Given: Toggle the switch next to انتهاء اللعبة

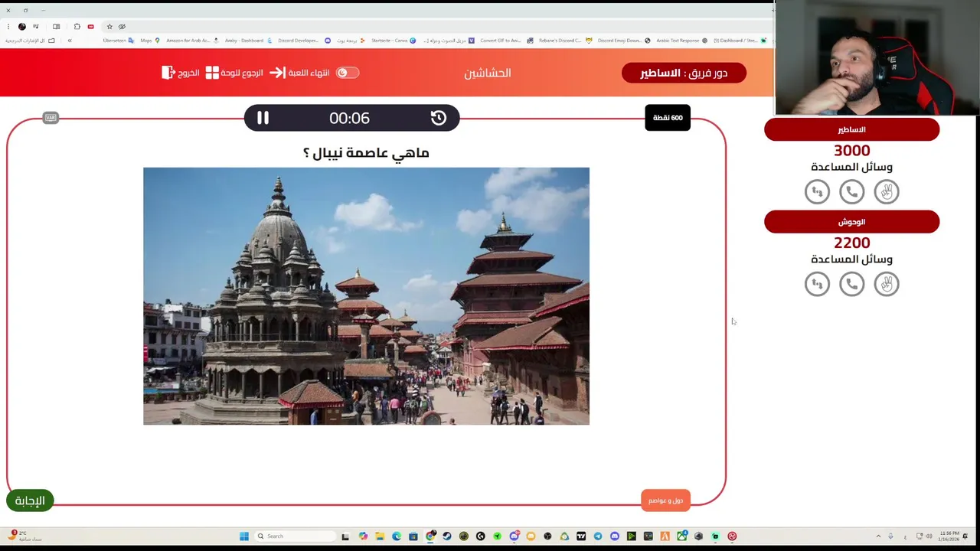Looking at the screenshot, I should coord(347,73).
